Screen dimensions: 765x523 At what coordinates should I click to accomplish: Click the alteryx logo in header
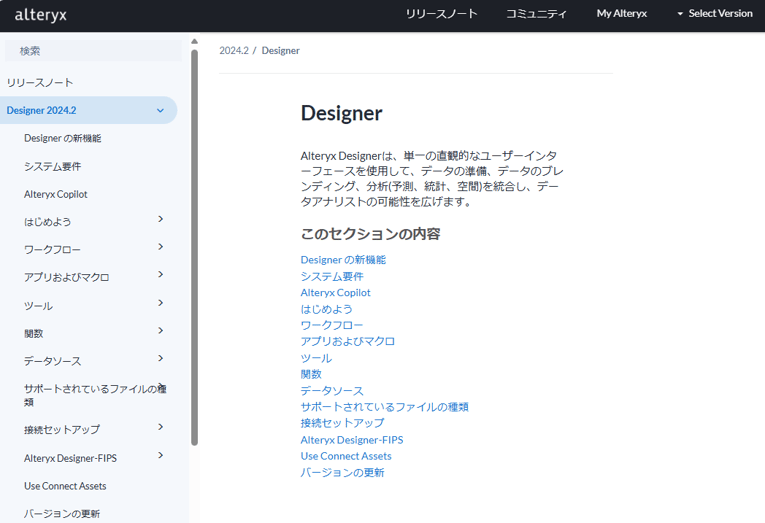coord(40,15)
